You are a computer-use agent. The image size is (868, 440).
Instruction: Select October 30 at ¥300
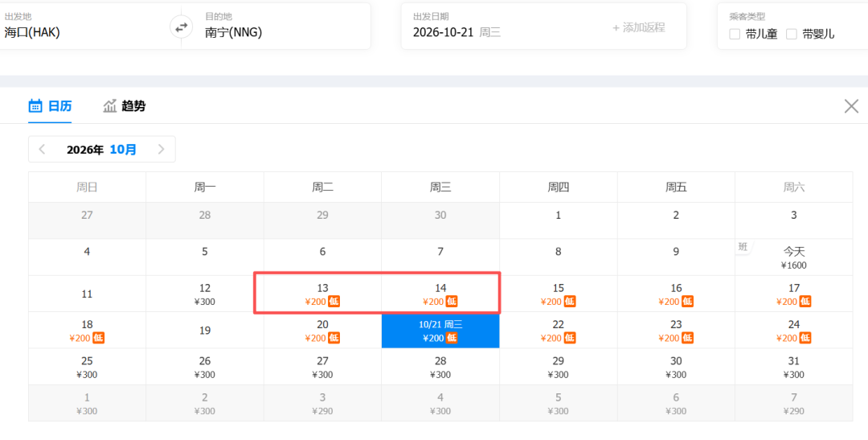[x=676, y=367]
